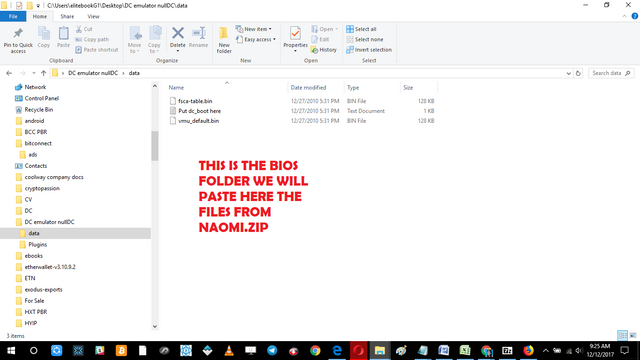Open Plugins folder in navigation tree
Screen dimensions: 640x360
tap(38, 244)
